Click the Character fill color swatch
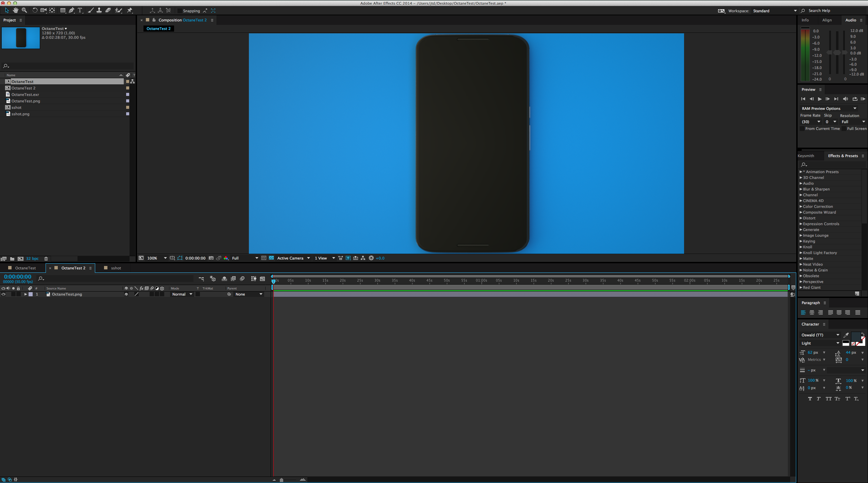 [x=855, y=336]
